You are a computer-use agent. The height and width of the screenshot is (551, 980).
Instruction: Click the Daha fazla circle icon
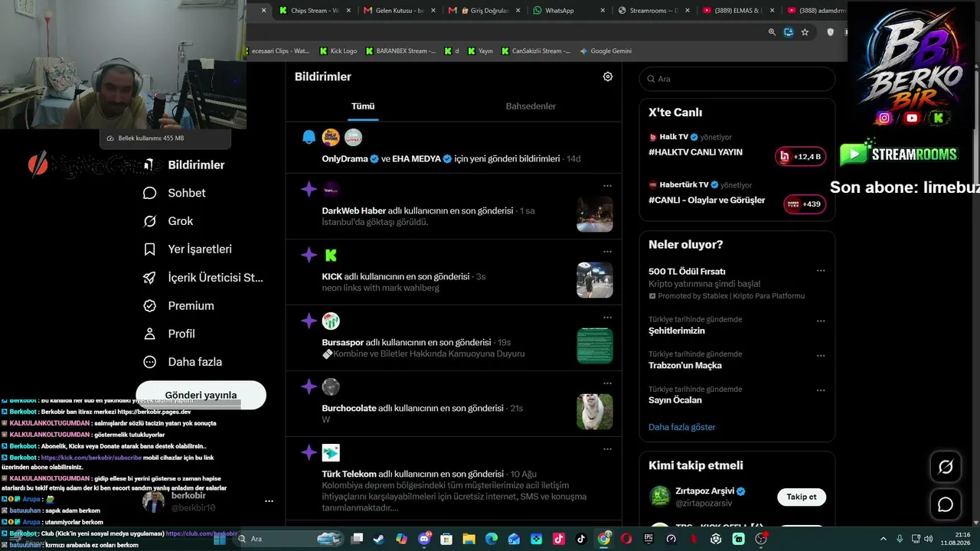pyautogui.click(x=150, y=362)
